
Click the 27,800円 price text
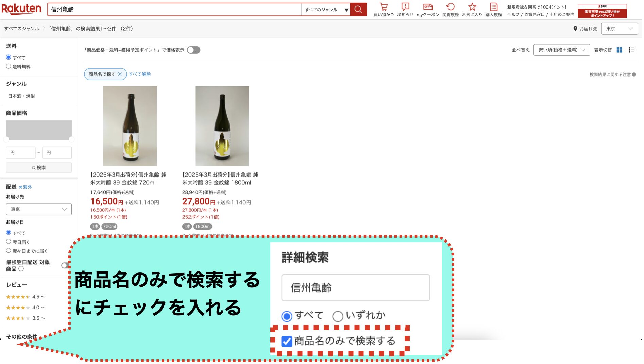pyautogui.click(x=199, y=202)
